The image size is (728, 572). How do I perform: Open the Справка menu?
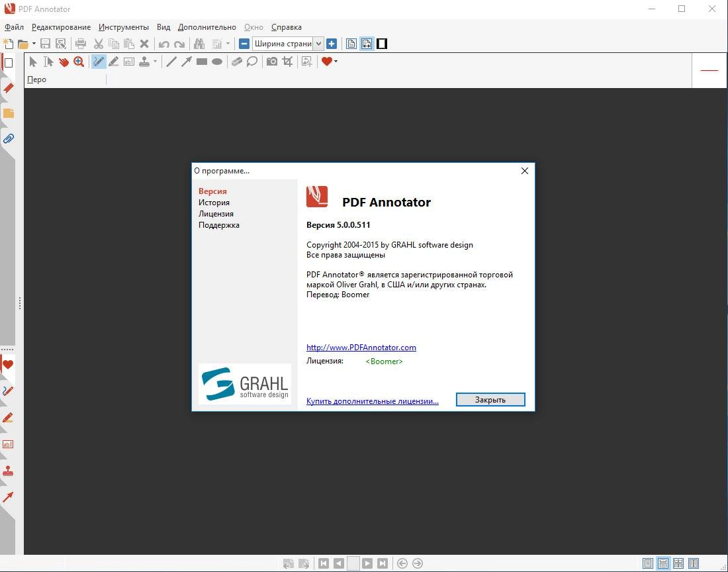(287, 27)
